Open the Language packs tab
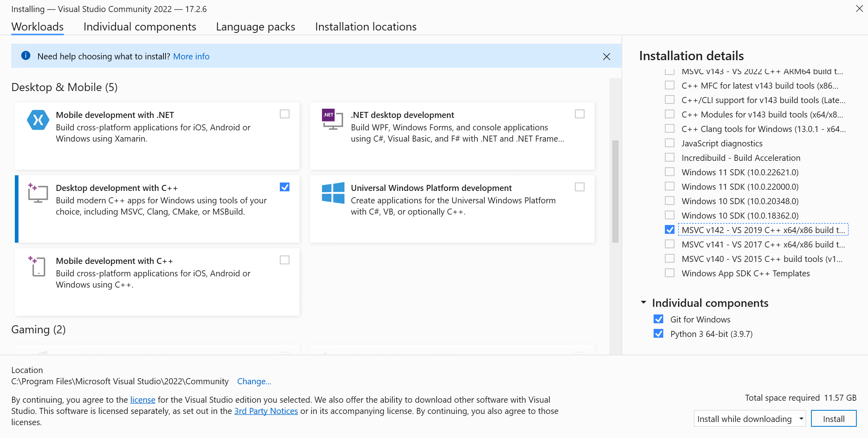 [255, 26]
